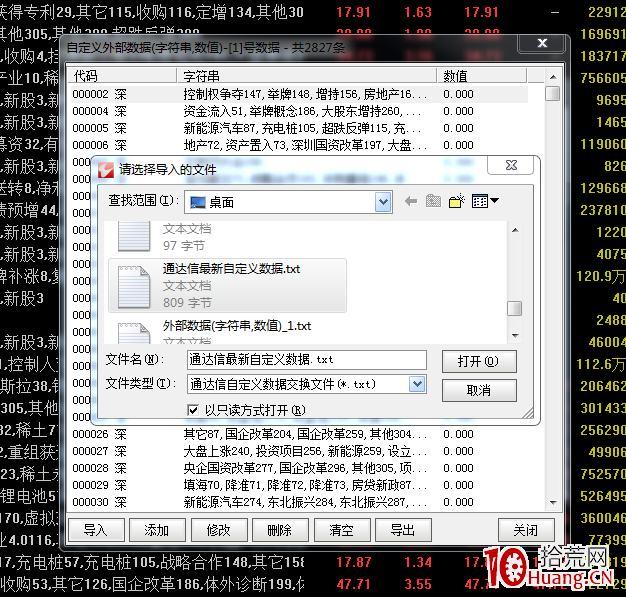Image resolution: width=626 pixels, height=597 pixels.
Task: Click the 修改 button
Action: [x=219, y=530]
